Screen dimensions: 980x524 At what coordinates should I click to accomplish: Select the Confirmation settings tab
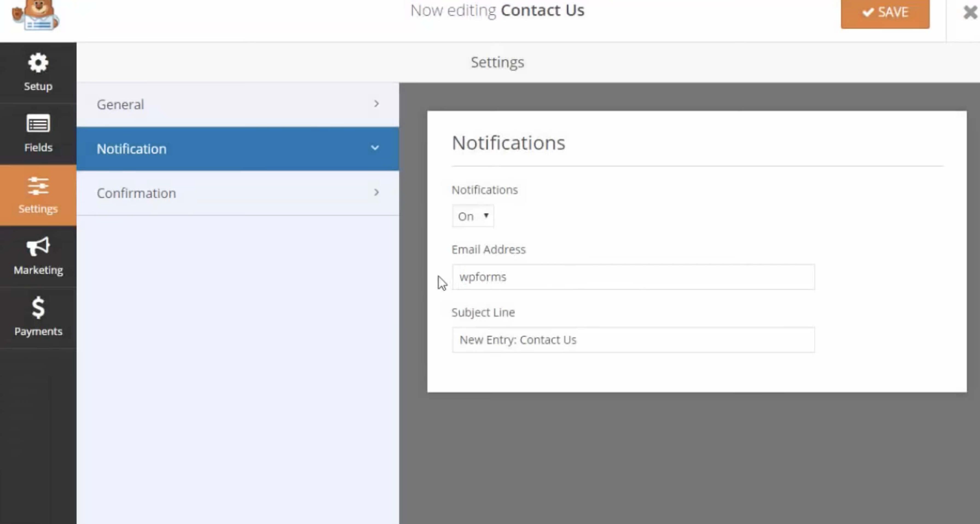coord(136,193)
